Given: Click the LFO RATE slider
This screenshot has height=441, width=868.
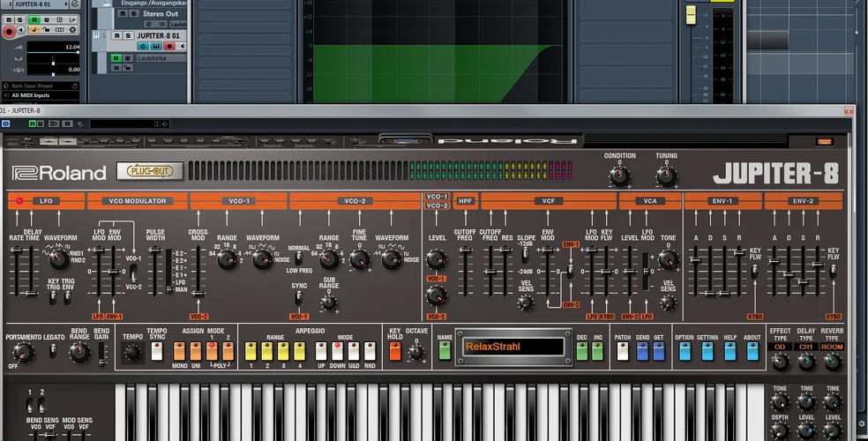Looking at the screenshot, I should (17, 271).
